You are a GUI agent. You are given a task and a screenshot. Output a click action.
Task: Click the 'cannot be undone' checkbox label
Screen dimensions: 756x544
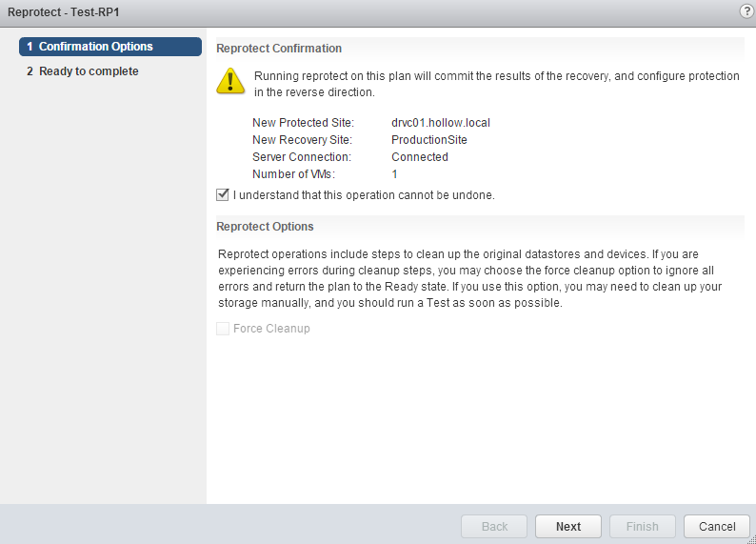[364, 195]
